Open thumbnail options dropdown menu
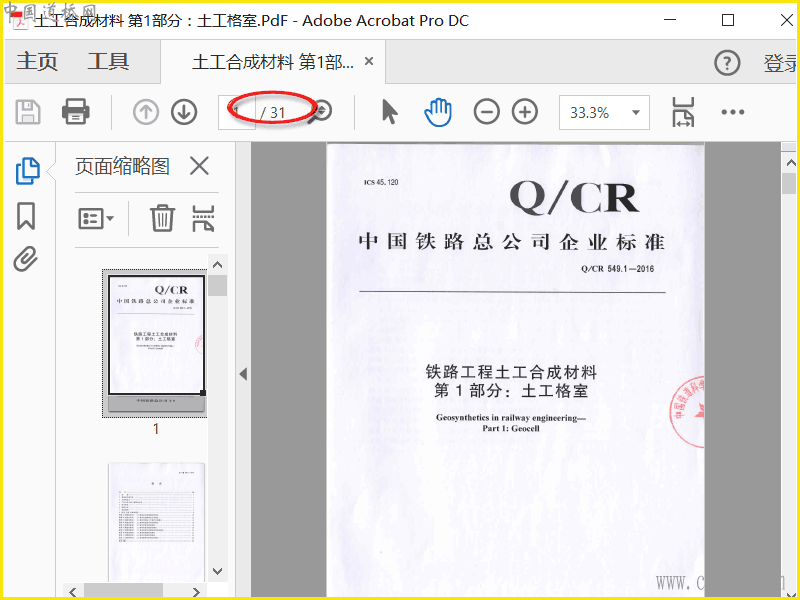 [96, 219]
